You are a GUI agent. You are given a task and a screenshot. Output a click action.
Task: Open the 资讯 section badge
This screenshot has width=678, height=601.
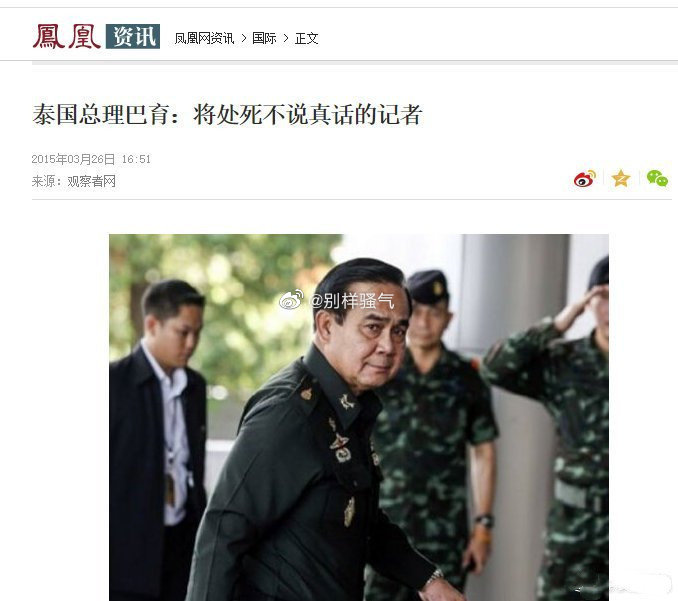click(x=133, y=36)
